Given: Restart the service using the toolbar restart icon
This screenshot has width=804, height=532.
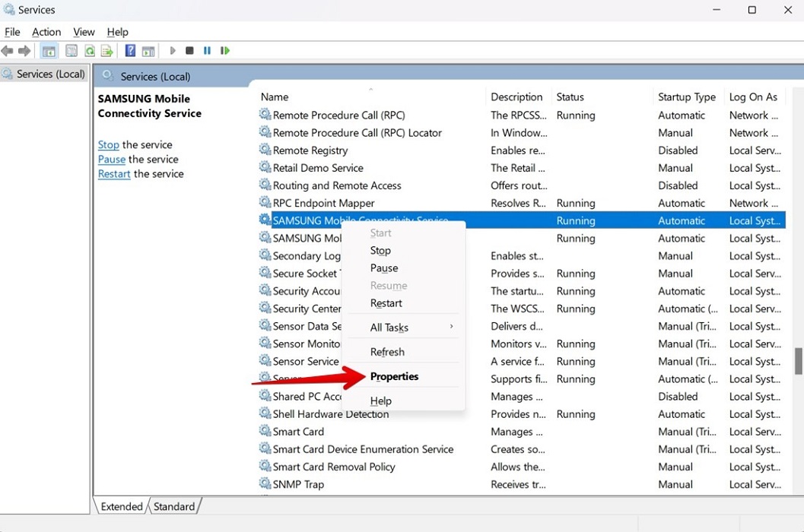Looking at the screenshot, I should [x=225, y=50].
